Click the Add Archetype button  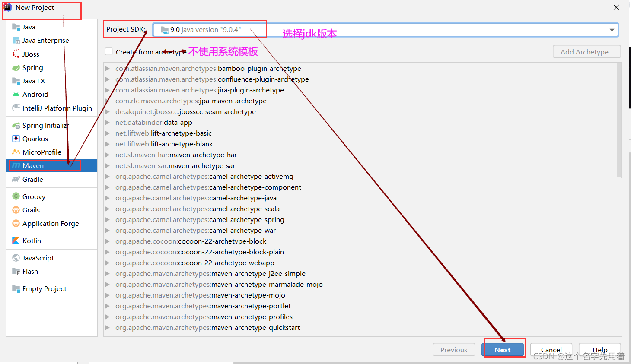pyautogui.click(x=586, y=51)
